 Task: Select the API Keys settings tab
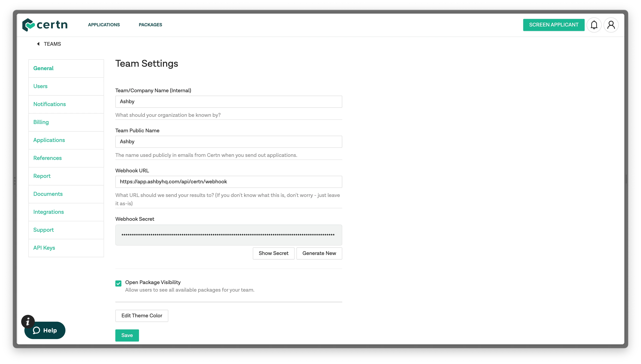click(66, 248)
